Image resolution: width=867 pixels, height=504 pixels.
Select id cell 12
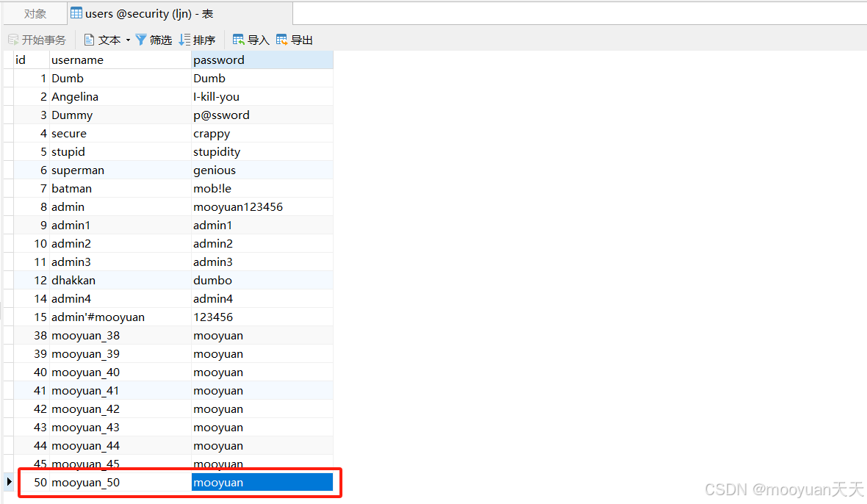pos(32,280)
